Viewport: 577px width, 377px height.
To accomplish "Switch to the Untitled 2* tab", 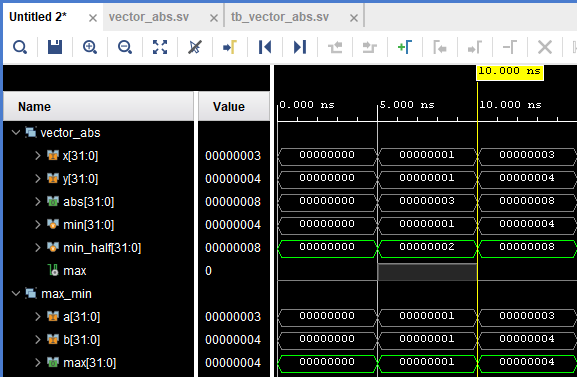I will 38,17.
